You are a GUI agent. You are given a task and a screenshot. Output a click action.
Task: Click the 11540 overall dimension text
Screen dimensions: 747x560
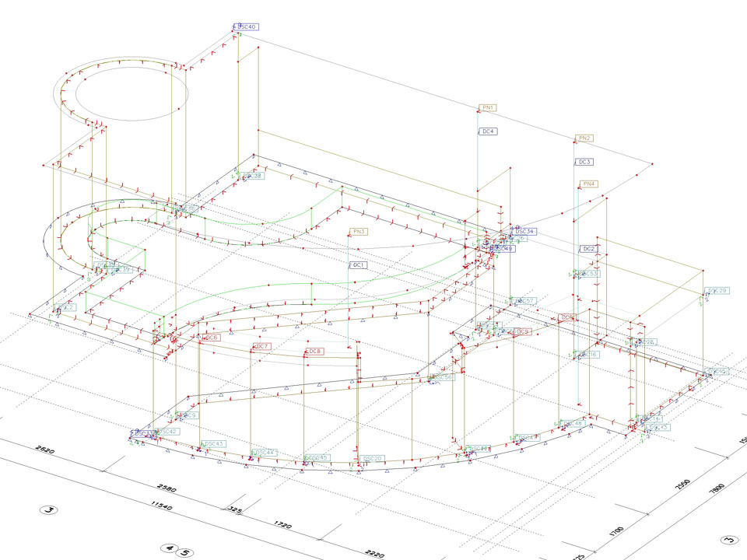pos(160,506)
